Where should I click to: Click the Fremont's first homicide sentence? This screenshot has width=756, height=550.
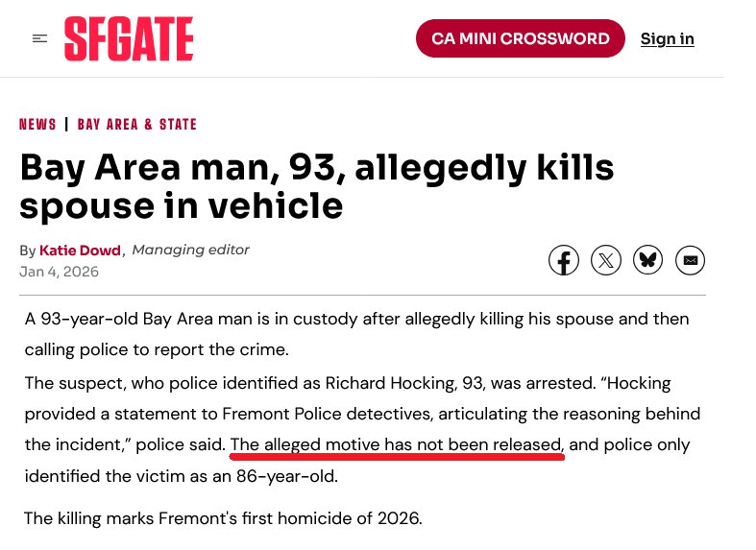click(x=222, y=518)
